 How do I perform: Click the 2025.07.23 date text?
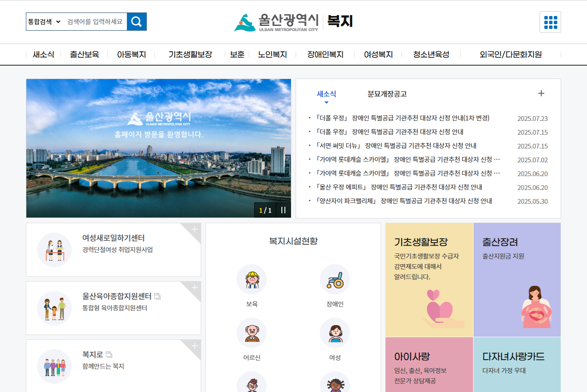533,118
